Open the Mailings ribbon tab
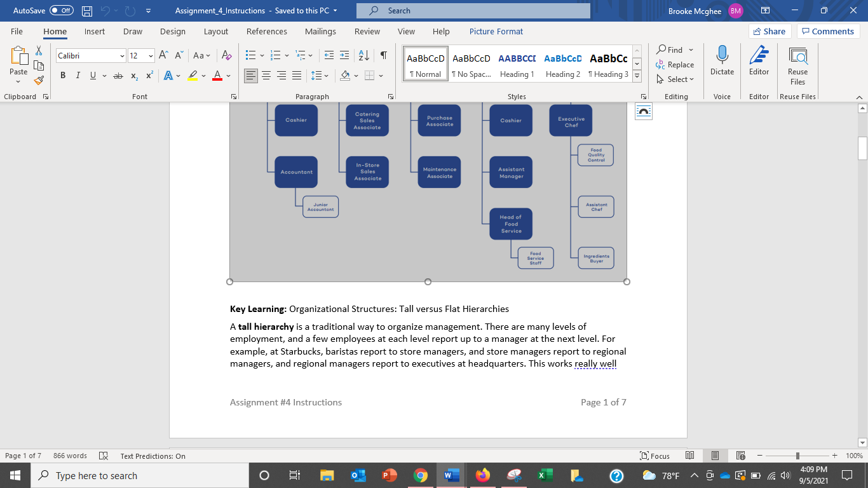Image resolution: width=868 pixels, height=488 pixels. click(320, 31)
